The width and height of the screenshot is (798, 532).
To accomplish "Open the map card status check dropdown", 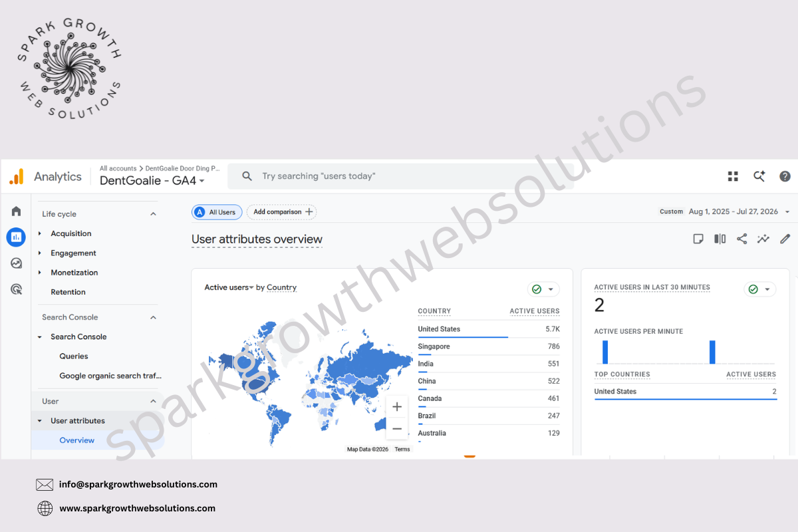I will [543, 289].
